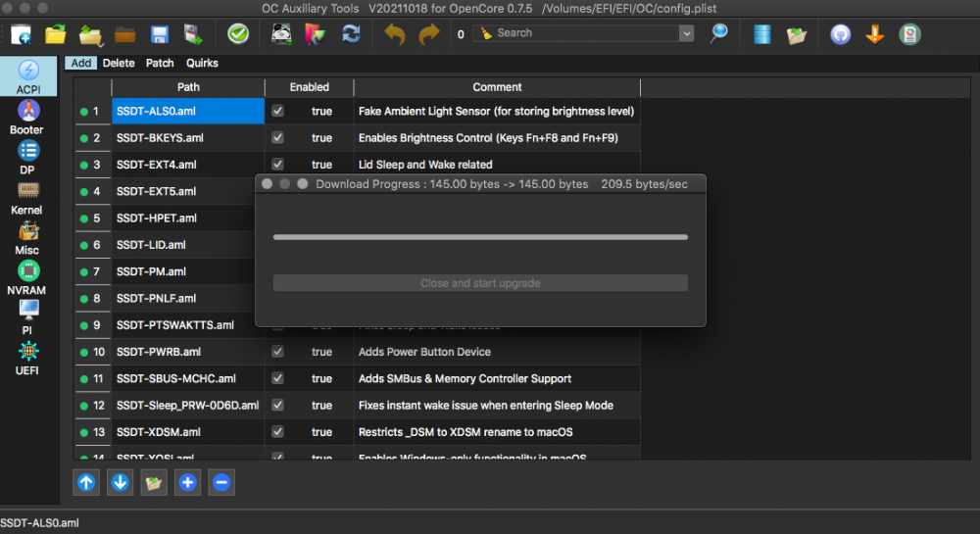Open the Patch tab
The width and height of the screenshot is (980, 534).
point(160,63)
